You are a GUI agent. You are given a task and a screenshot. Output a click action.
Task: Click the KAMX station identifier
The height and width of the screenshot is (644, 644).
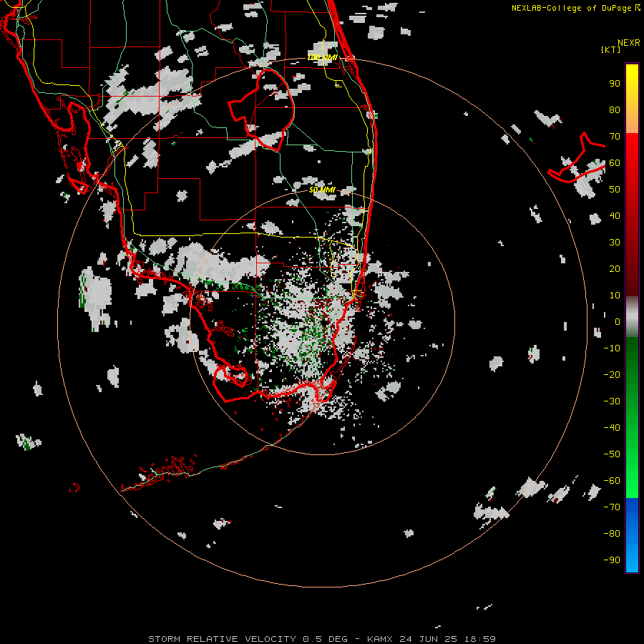(x=380, y=639)
